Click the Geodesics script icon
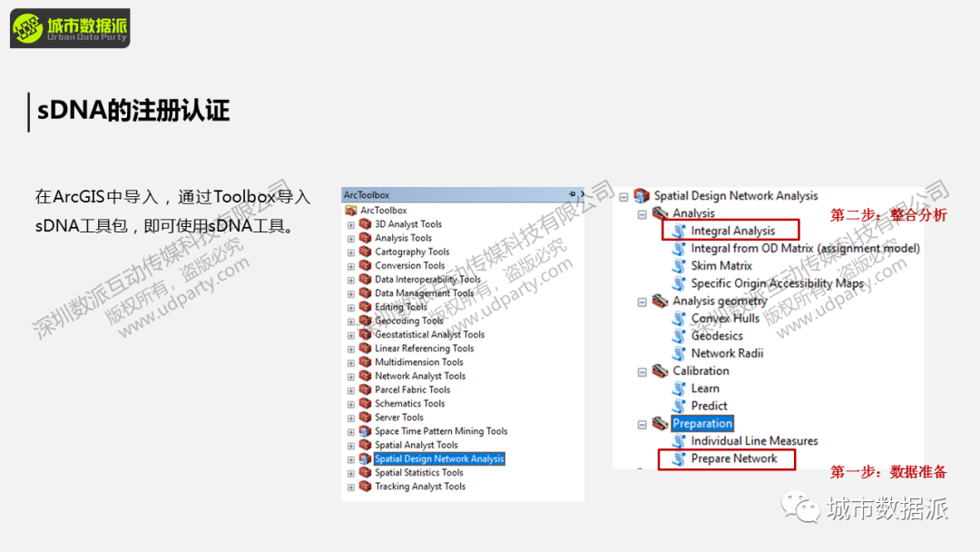Image resolution: width=980 pixels, height=552 pixels. coord(679,336)
